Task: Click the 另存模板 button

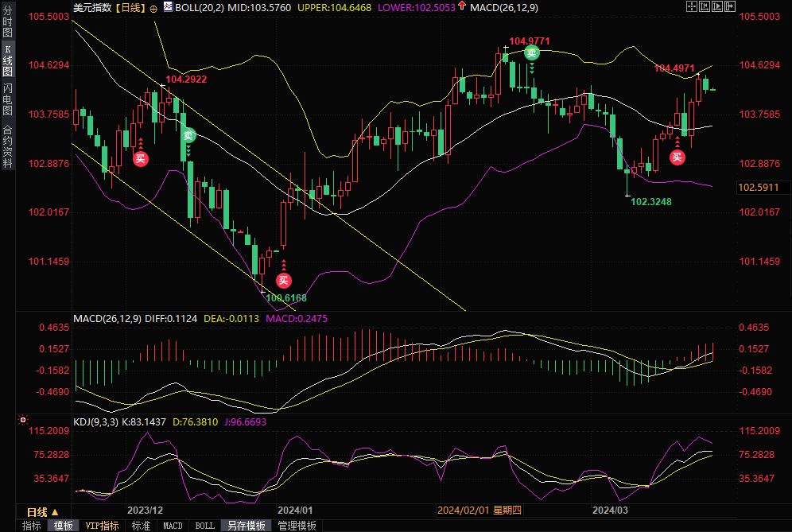Action: click(x=246, y=526)
